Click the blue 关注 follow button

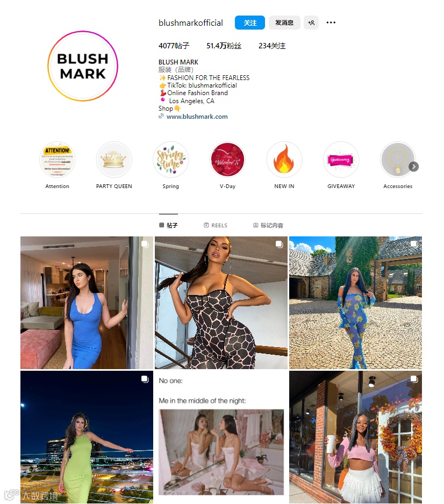click(x=250, y=23)
